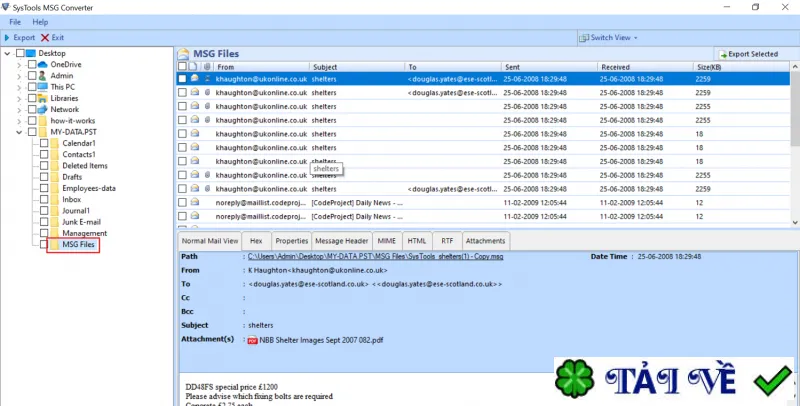Expand the Libraries tree node
800x406 pixels.
tap(19, 98)
